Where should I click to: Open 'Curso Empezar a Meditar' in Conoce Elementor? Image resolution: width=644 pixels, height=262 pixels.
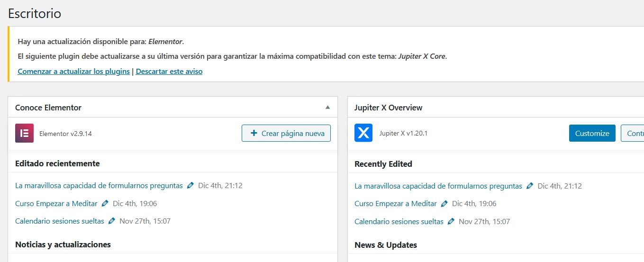[x=56, y=204]
